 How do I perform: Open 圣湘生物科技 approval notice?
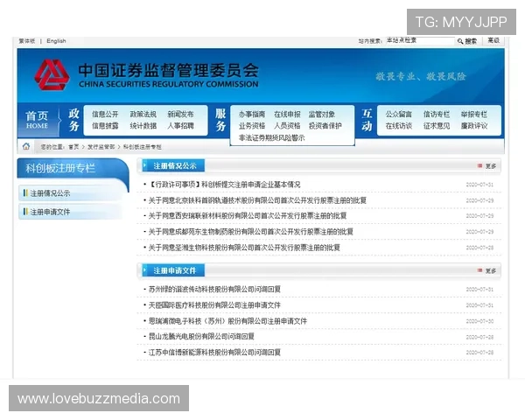(244, 248)
